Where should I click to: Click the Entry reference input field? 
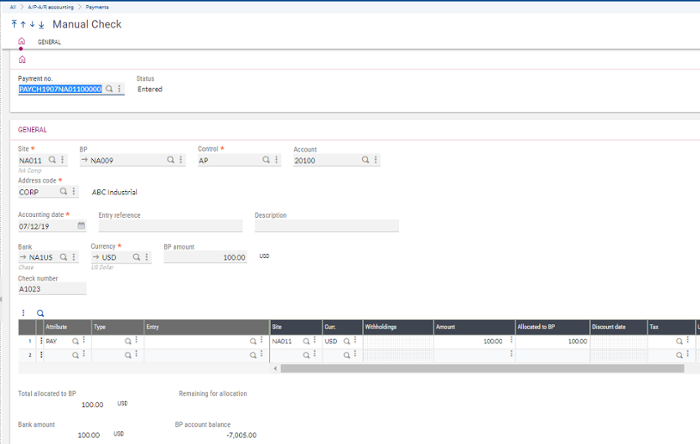[170, 226]
